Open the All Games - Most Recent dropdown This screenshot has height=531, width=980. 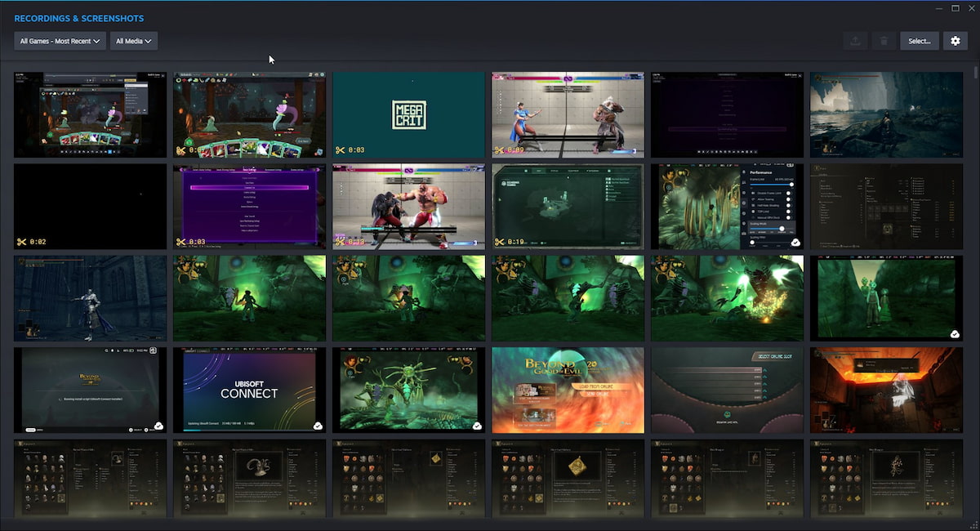[x=59, y=40]
